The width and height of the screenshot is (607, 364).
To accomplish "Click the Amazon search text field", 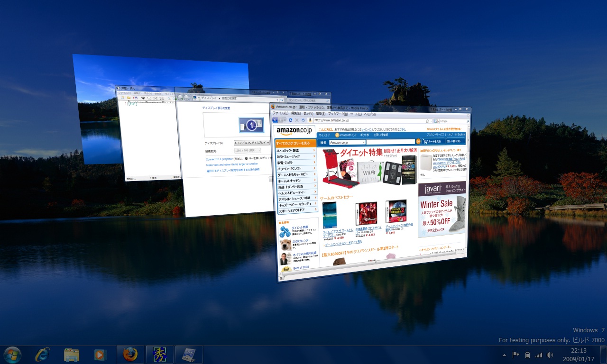I will click(391, 142).
